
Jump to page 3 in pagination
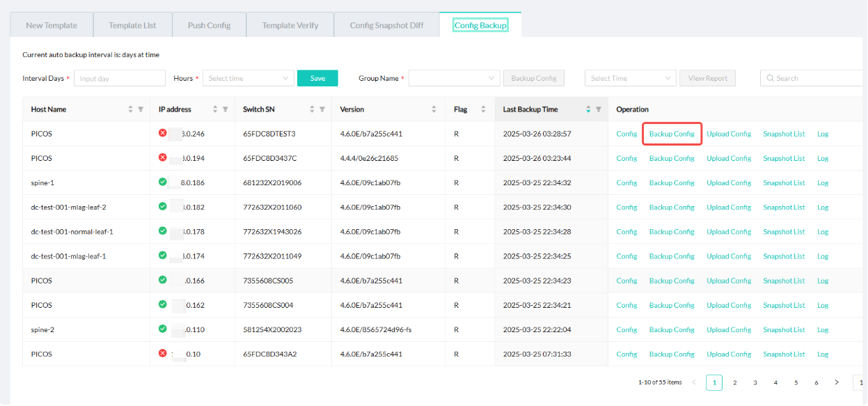pyautogui.click(x=755, y=382)
